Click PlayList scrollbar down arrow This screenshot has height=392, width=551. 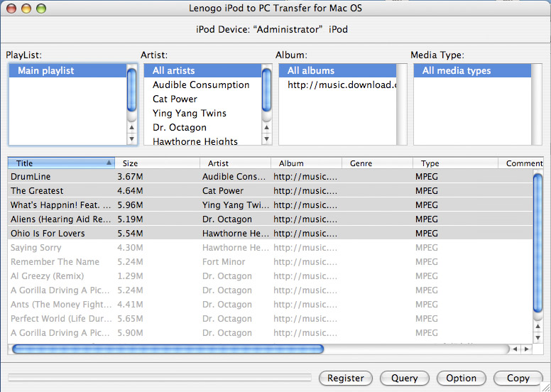(132, 139)
